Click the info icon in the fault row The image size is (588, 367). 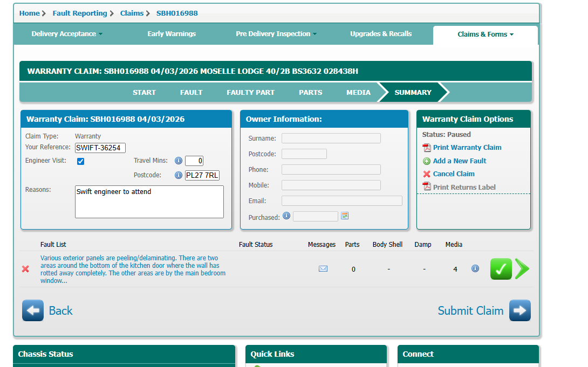tap(475, 268)
